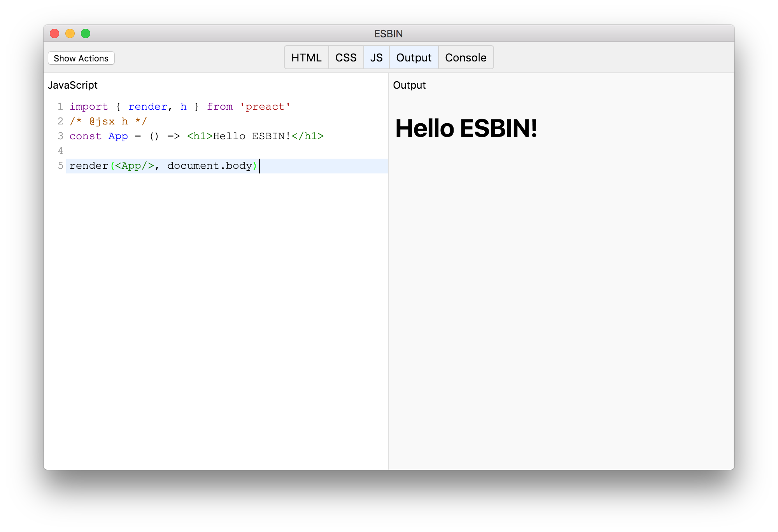Maximize the ESBIN window with green button
The width and height of the screenshot is (778, 532).
click(86, 33)
